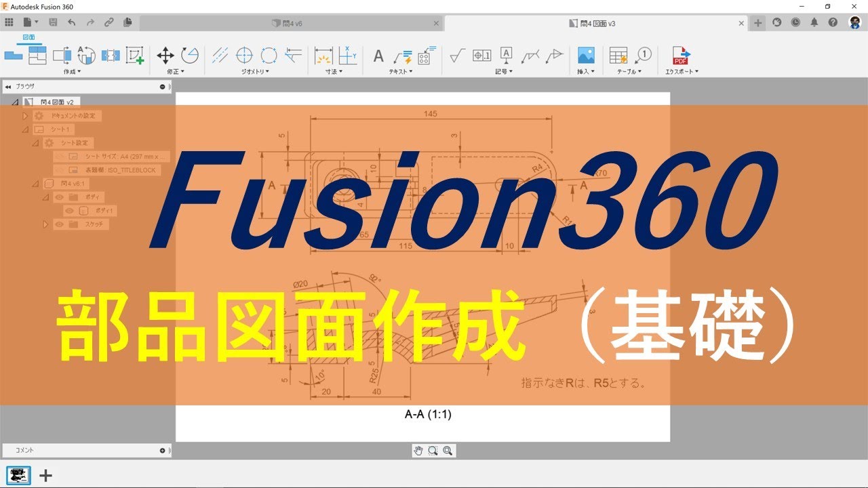The width and height of the screenshot is (868, 488).
Task: Open the エクスポート dropdown menu
Action: pyautogui.click(x=681, y=71)
